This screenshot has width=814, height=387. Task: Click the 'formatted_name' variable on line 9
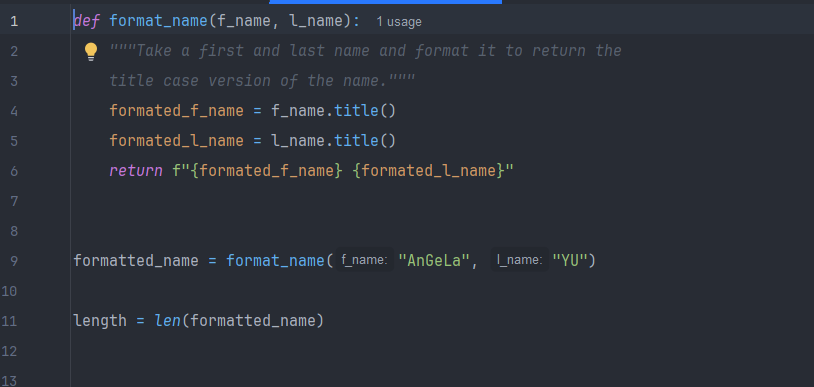136,261
